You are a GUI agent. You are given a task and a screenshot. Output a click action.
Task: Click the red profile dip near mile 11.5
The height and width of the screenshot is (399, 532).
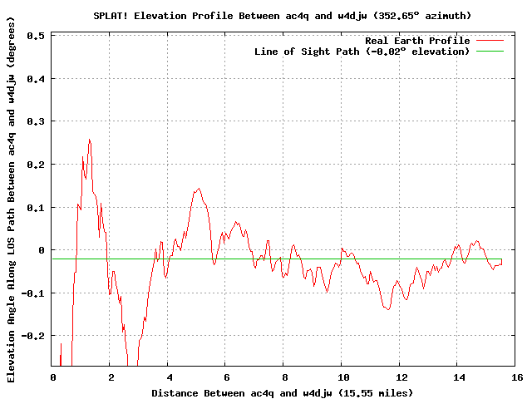(388, 309)
